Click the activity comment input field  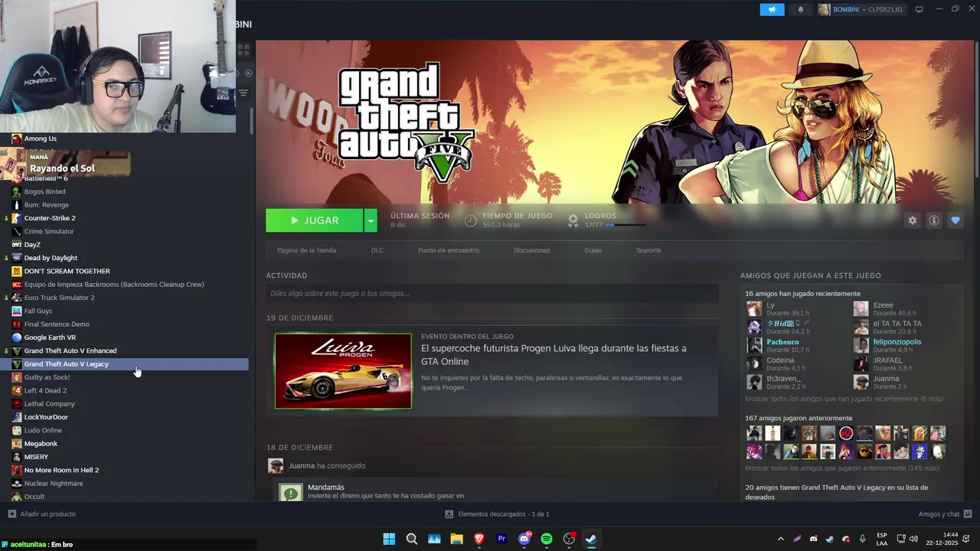(492, 293)
